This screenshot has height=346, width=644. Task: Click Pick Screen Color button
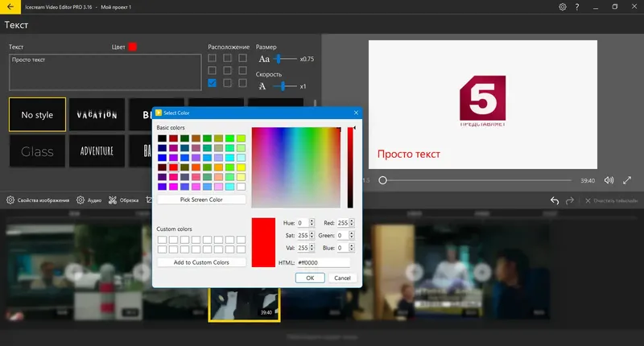coord(201,200)
